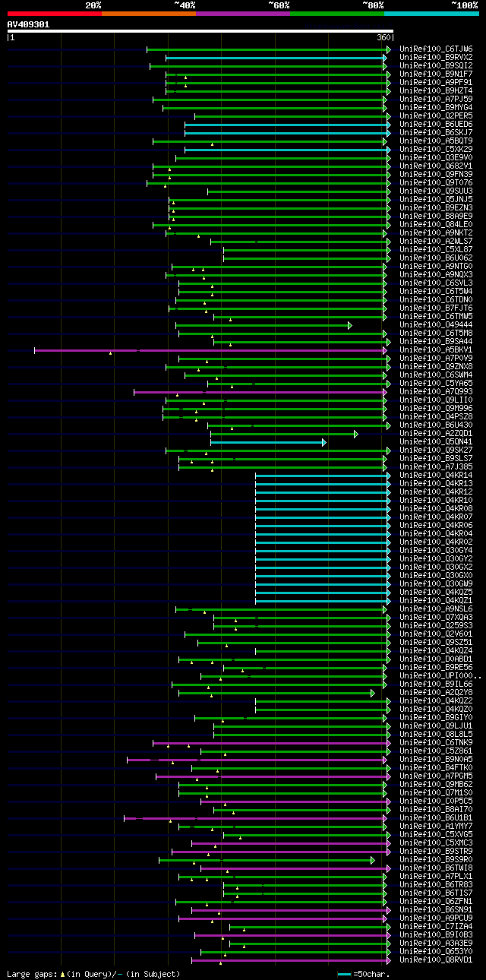Open the UniRef100_A7PGM5 hit label
The height and width of the screenshot is (980, 486).
click(435, 776)
